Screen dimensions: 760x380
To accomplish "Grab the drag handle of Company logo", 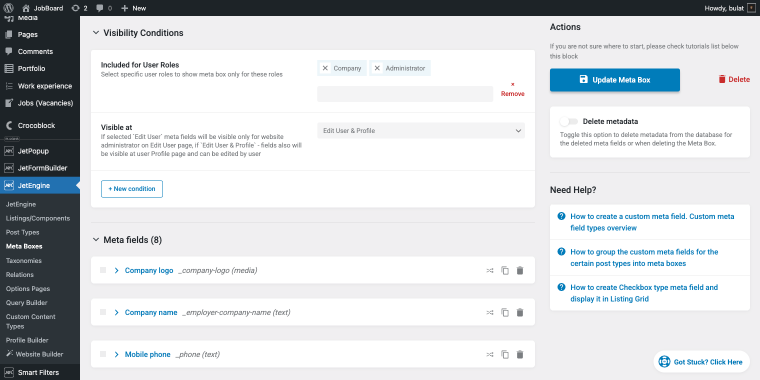I will coord(103,270).
